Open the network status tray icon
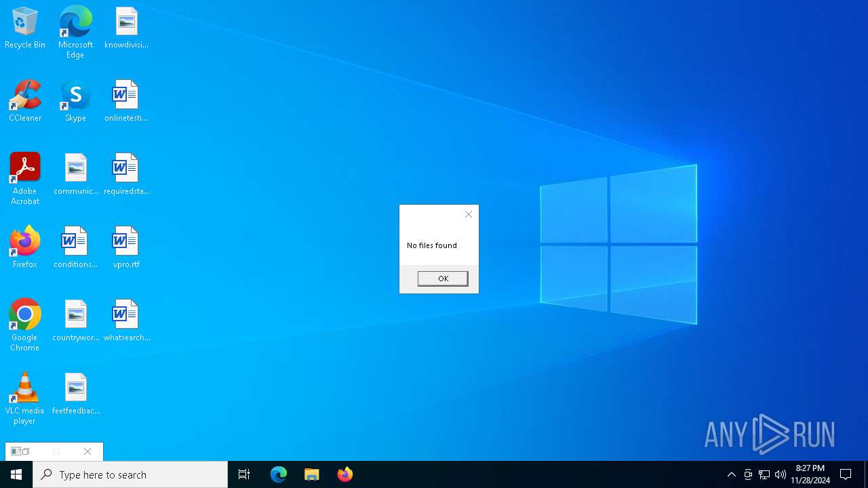Image resolution: width=868 pixels, height=488 pixels. pyautogui.click(x=764, y=474)
